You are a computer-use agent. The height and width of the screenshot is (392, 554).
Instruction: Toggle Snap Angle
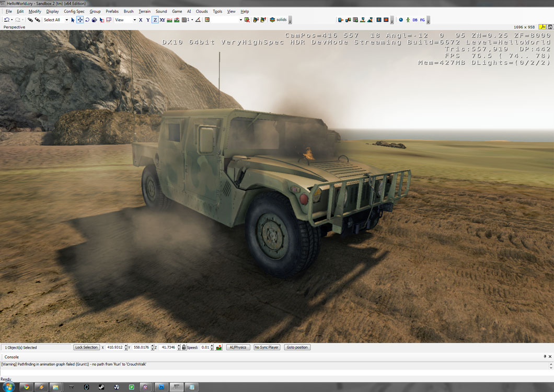(198, 20)
